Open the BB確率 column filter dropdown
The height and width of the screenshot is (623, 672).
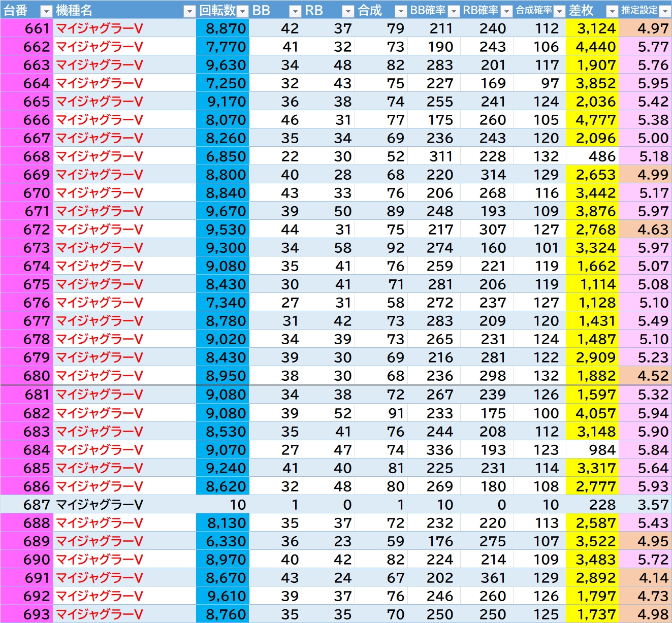pos(454,11)
